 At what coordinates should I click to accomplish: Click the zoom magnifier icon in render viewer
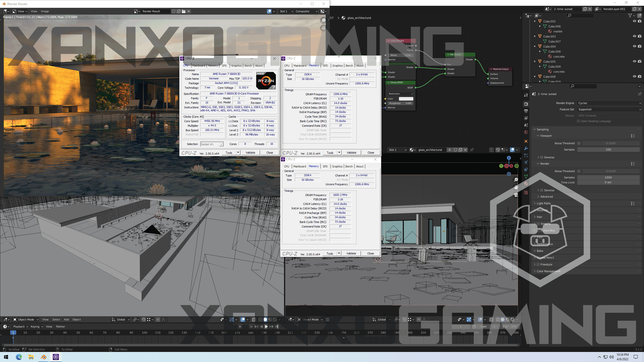323,20
